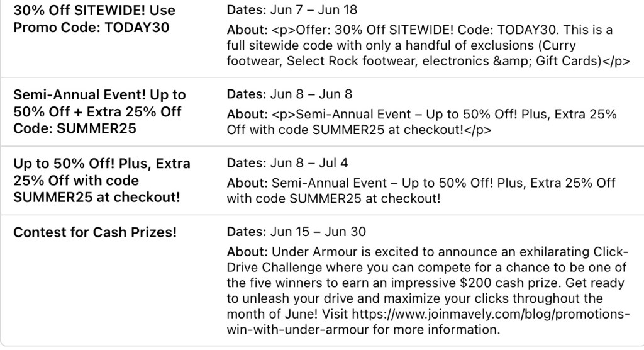644x350 pixels.
Task: Click the Jun 8 – Jul 4 date range
Action: tap(312, 163)
